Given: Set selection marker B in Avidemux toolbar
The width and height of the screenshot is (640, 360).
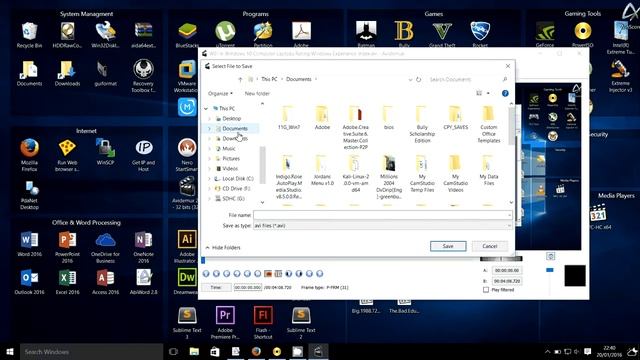Looking at the screenshot, I should pyautogui.click(x=278, y=273).
